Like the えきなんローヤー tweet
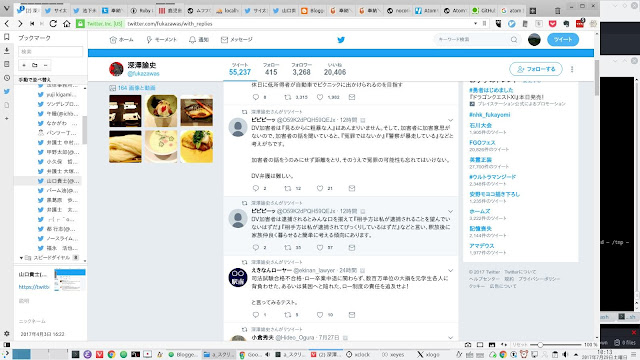The height and width of the screenshot is (360, 640). (320, 315)
